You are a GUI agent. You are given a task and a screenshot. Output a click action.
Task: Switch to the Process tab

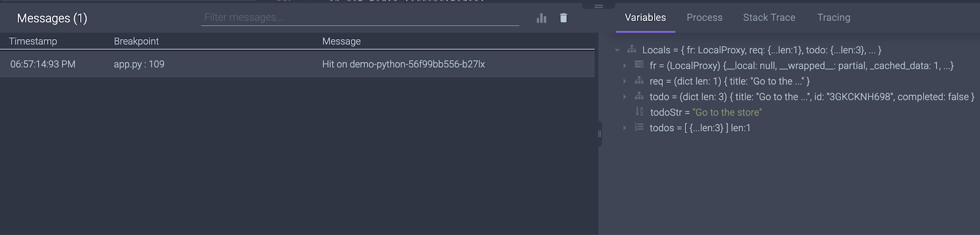pyautogui.click(x=704, y=18)
